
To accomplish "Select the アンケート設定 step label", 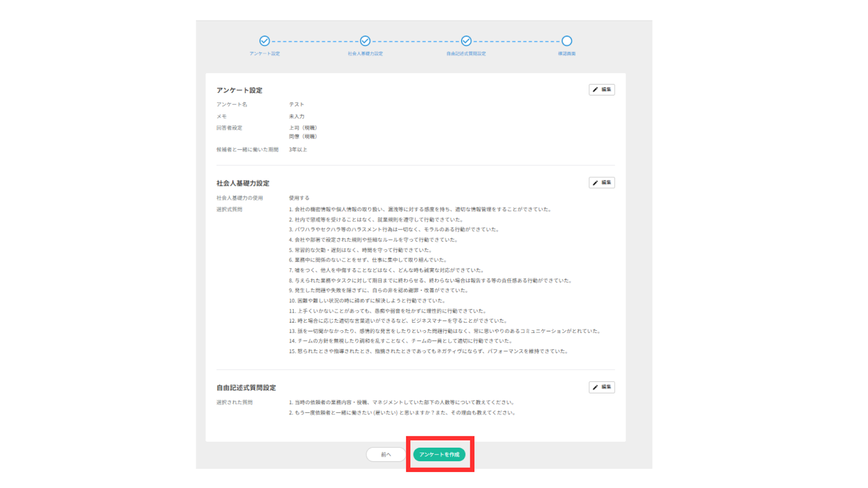I will [264, 54].
